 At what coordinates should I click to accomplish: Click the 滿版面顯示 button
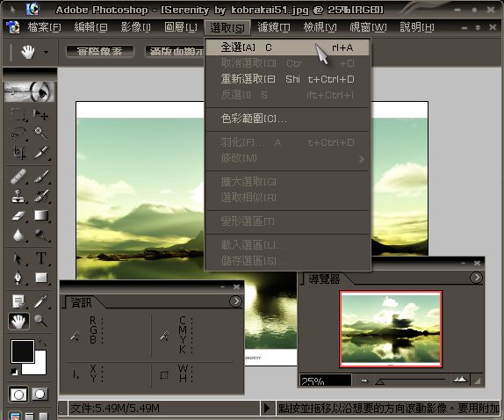point(176,51)
